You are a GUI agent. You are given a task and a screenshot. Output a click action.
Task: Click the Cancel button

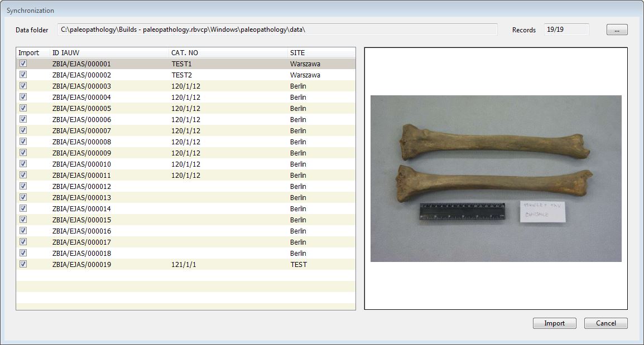click(605, 323)
